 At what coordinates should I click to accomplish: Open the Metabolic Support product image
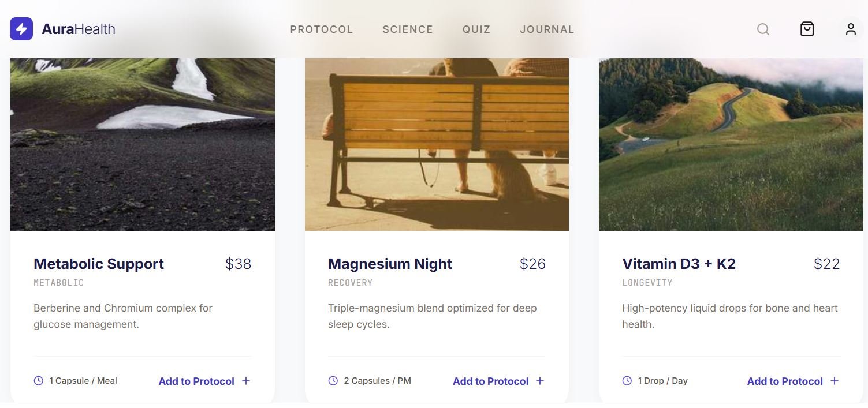pyautogui.click(x=142, y=144)
